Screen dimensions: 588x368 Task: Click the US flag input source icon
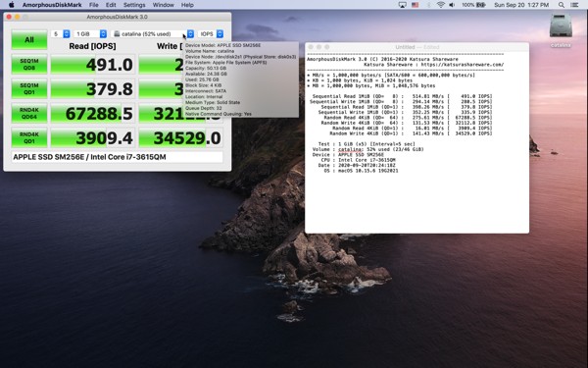tap(416, 5)
